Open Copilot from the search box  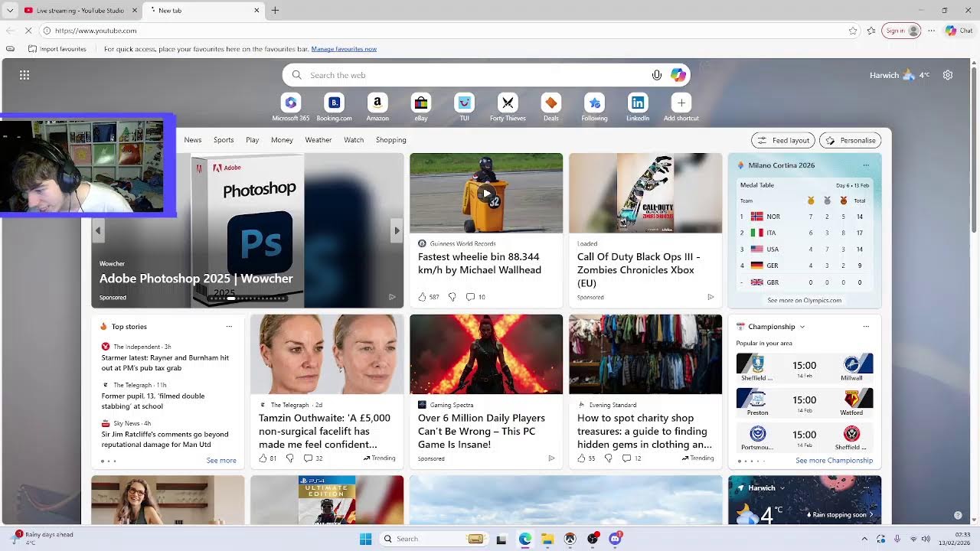tap(678, 75)
